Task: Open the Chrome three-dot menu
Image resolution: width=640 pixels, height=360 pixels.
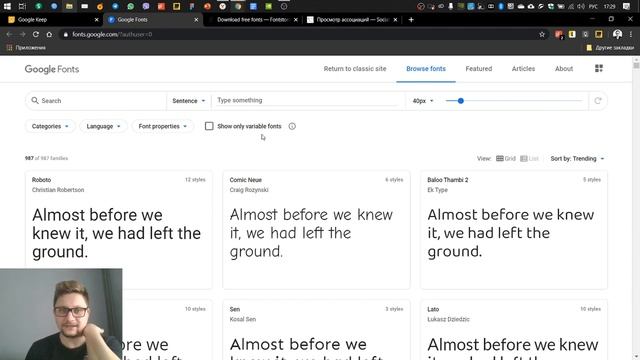Action: click(631, 34)
